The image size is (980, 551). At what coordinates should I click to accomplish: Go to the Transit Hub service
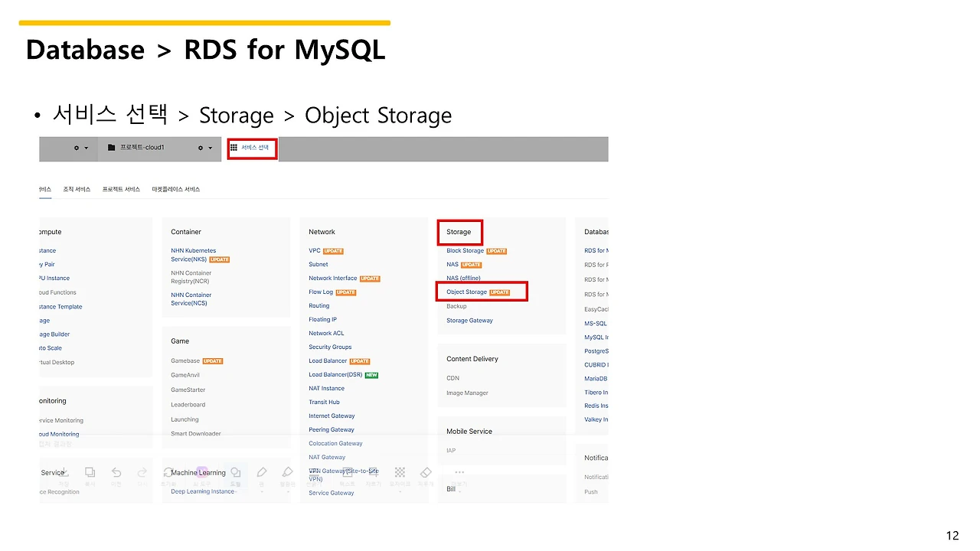pos(324,402)
